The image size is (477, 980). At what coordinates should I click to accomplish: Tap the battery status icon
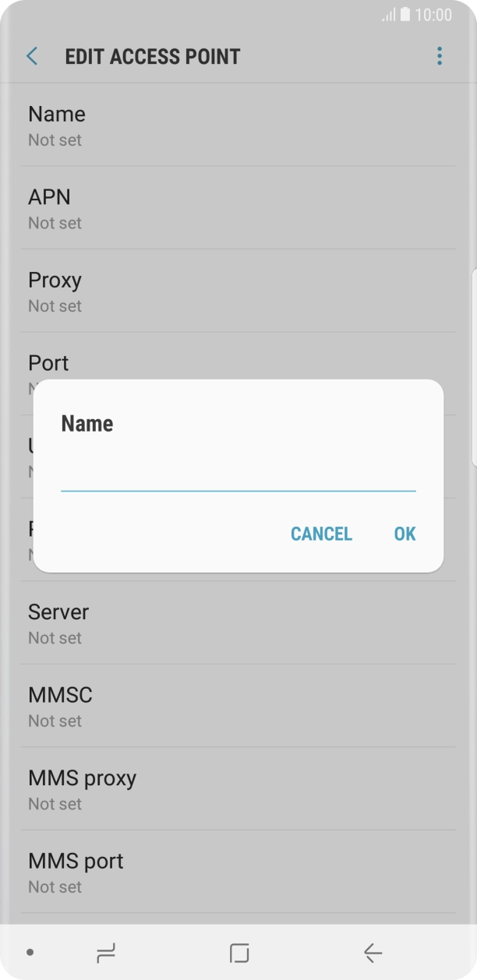coord(405,15)
